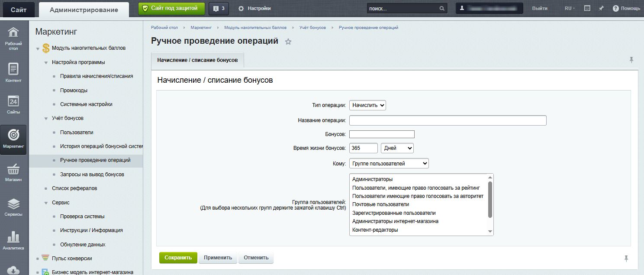The width and height of the screenshot is (644, 275).
Task: Select Начисление / списание бонусов tab
Action: tap(197, 60)
